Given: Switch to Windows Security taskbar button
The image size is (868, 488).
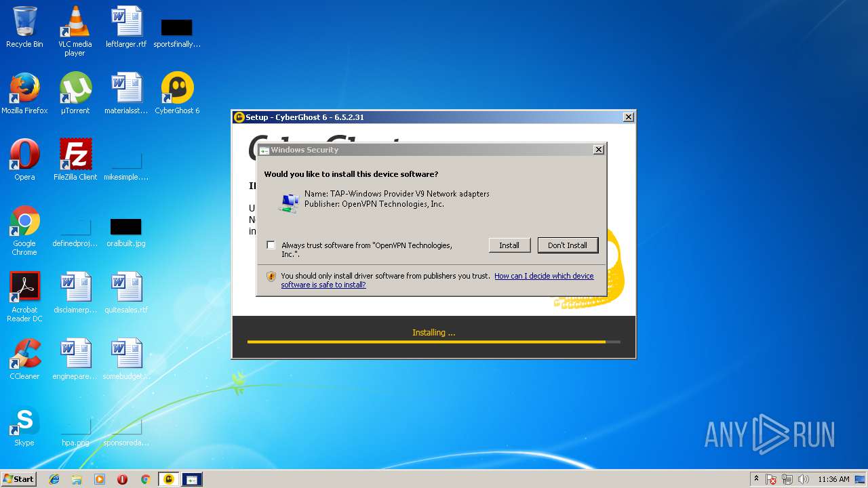Looking at the screenshot, I should pyautogui.click(x=192, y=479).
